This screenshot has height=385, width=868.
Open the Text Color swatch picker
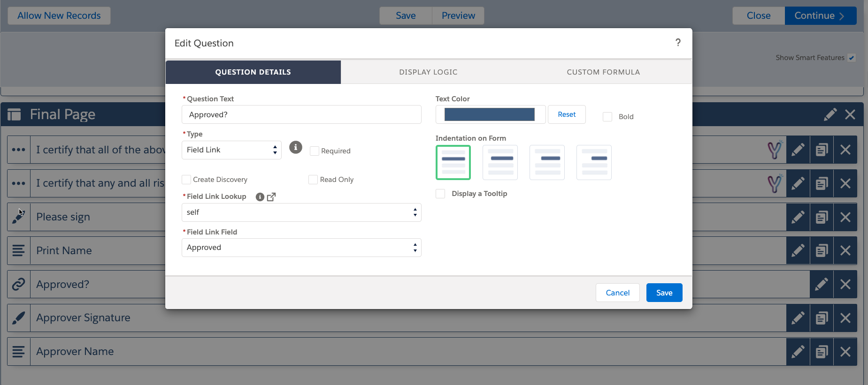[490, 114]
